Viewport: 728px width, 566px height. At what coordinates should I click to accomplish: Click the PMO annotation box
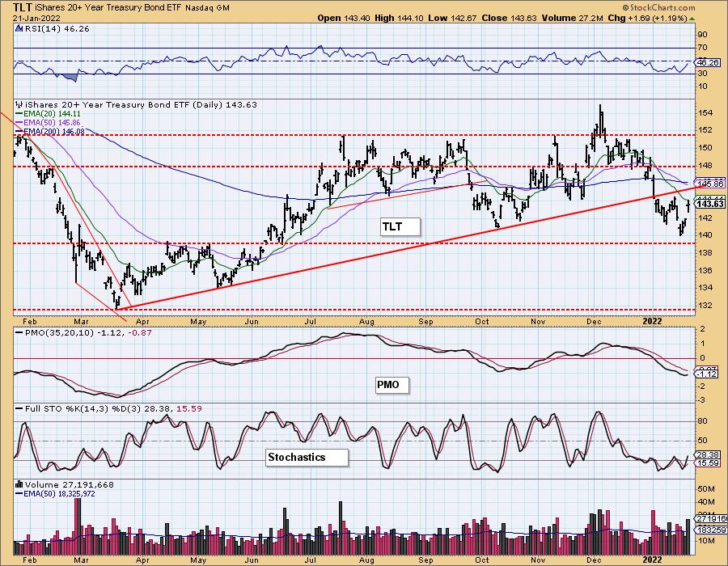click(392, 385)
